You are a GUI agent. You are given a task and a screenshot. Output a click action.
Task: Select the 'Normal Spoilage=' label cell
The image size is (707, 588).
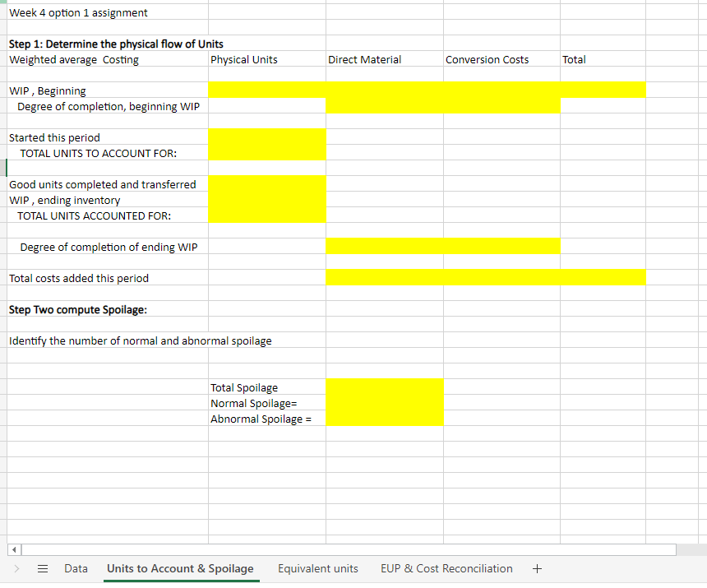(267, 403)
